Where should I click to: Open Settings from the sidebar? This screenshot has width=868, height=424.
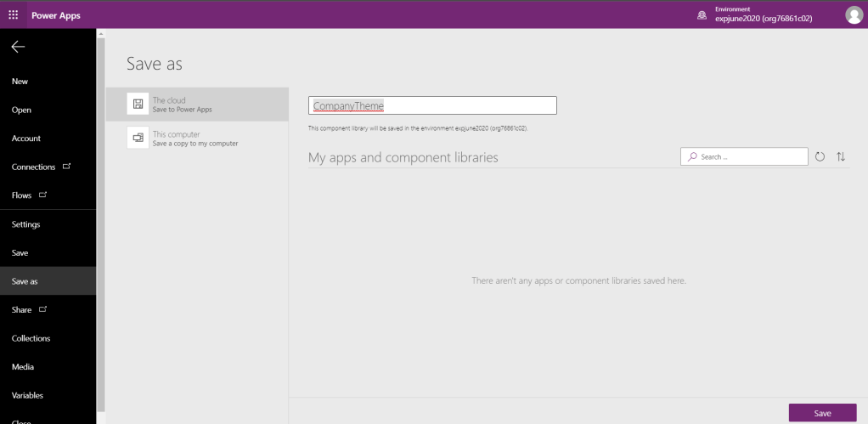[25, 224]
